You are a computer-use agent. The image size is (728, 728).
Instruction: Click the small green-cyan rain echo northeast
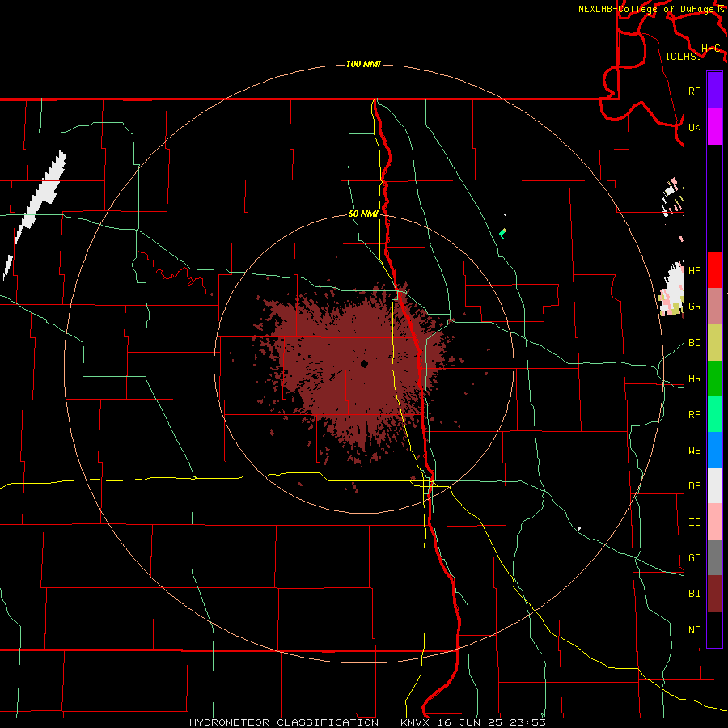click(x=502, y=233)
